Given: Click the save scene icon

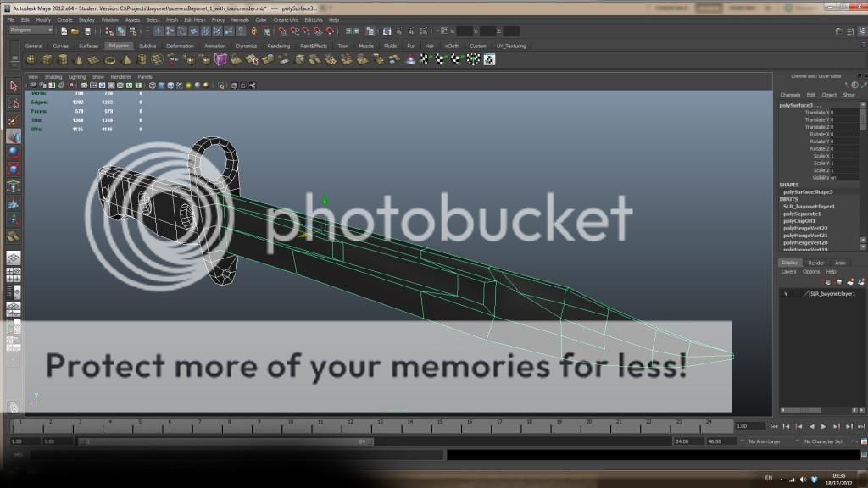Looking at the screenshot, I should click(88, 31).
